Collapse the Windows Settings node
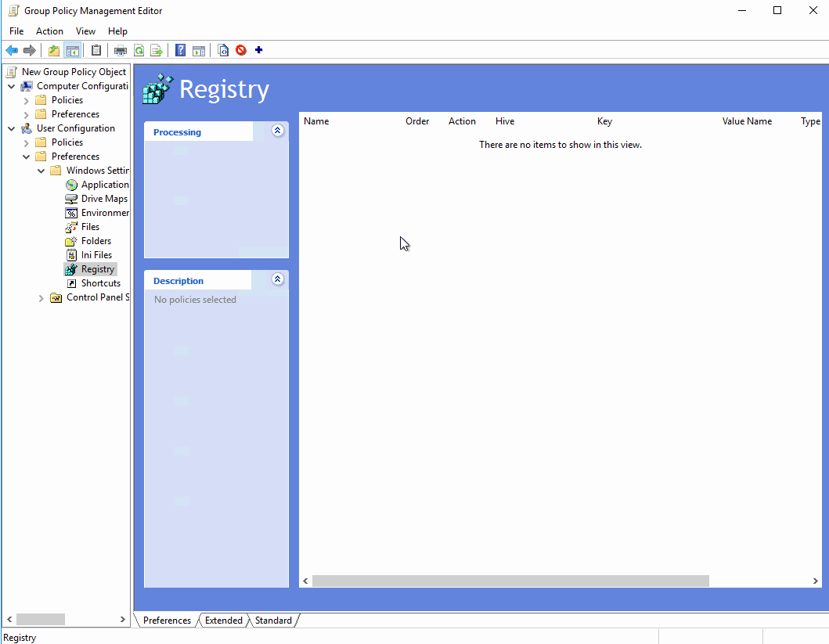 click(41, 171)
